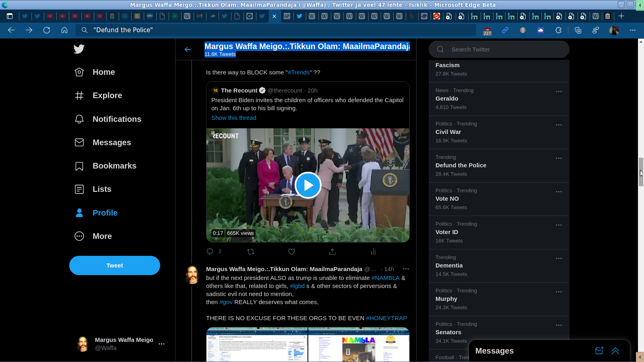Open tweet analytics bar-chart icon

pyautogui.click(x=373, y=252)
